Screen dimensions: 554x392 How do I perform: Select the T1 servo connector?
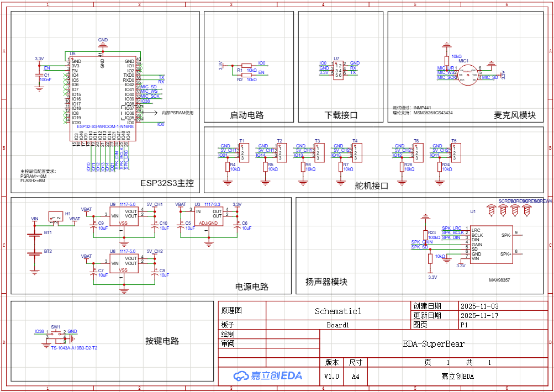(x=241, y=151)
